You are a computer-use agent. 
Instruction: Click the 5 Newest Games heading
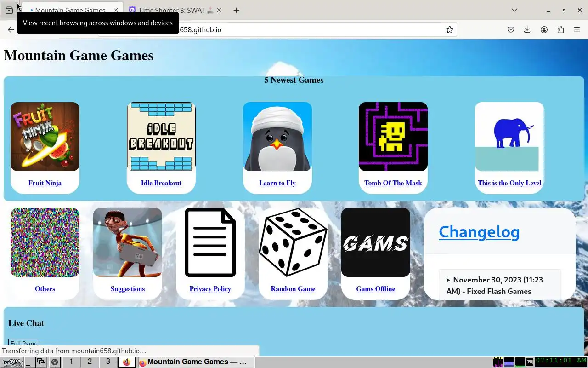pos(294,80)
